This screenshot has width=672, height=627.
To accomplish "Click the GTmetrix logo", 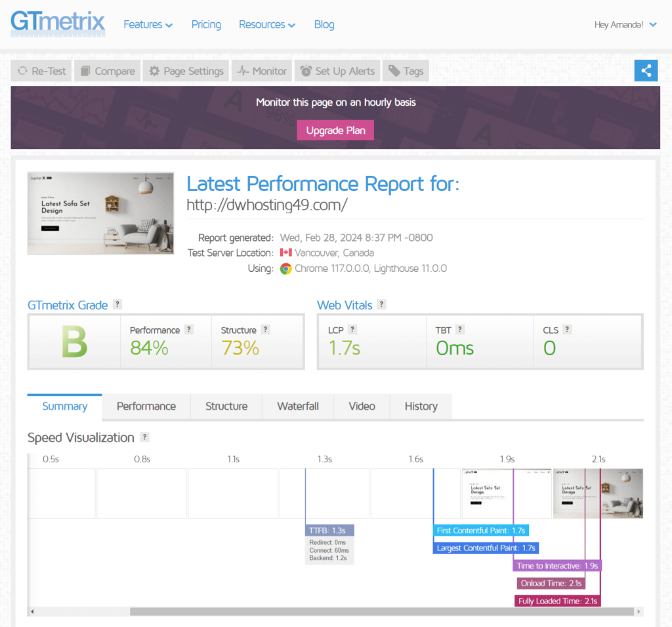I will tap(58, 24).
